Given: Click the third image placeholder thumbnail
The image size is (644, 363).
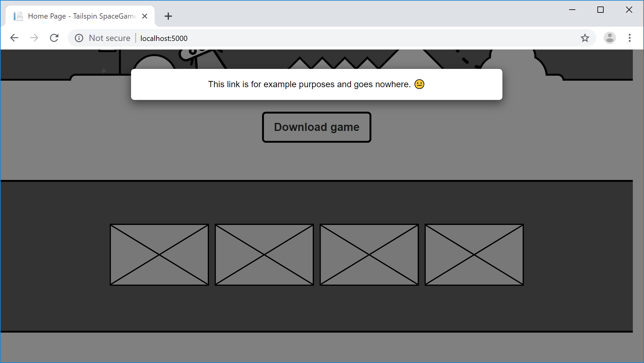Looking at the screenshot, I should 369,254.
